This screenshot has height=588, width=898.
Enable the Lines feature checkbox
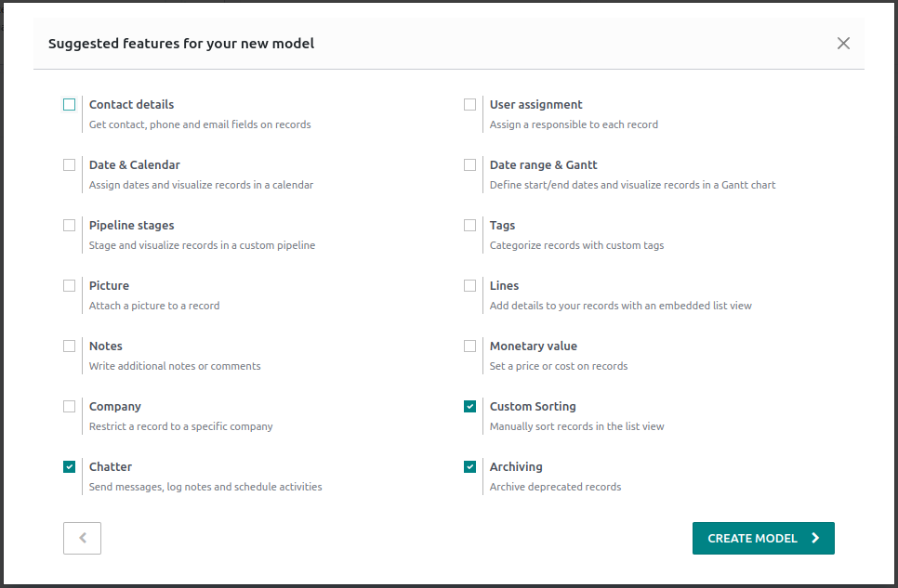tap(470, 286)
